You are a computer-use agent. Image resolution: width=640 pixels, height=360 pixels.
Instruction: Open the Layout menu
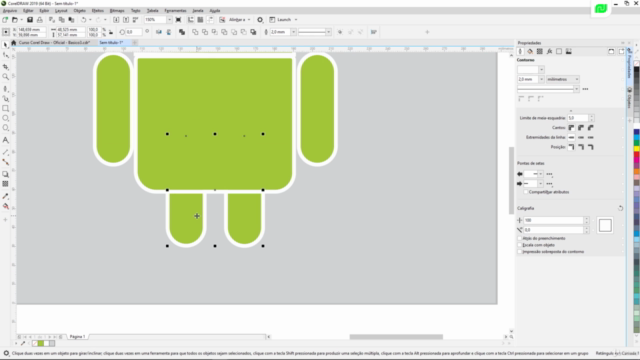[61, 11]
